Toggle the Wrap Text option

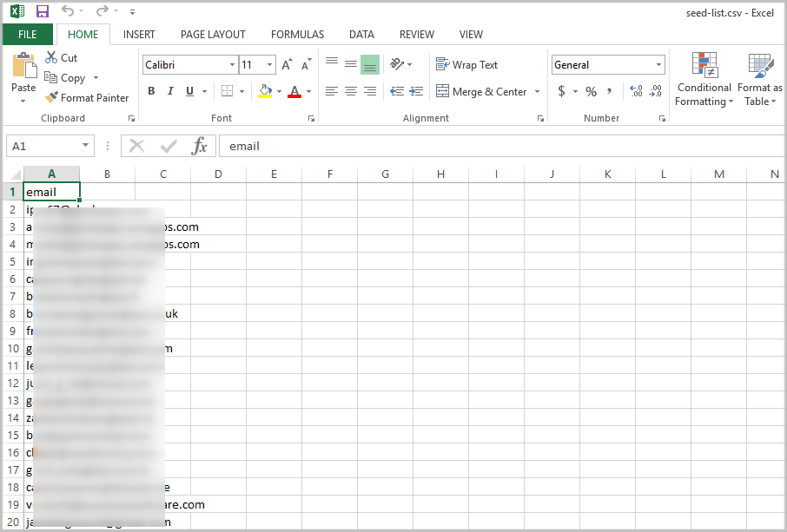coord(467,64)
